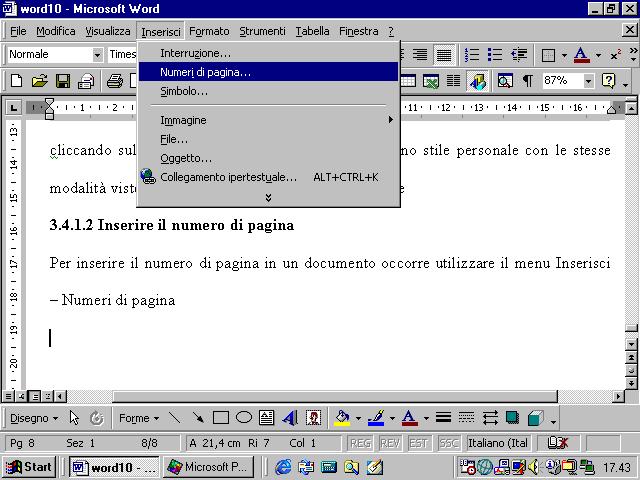The width and height of the screenshot is (640, 480).
Task: Toggle the Drawing toolbar button
Action: coord(477,81)
